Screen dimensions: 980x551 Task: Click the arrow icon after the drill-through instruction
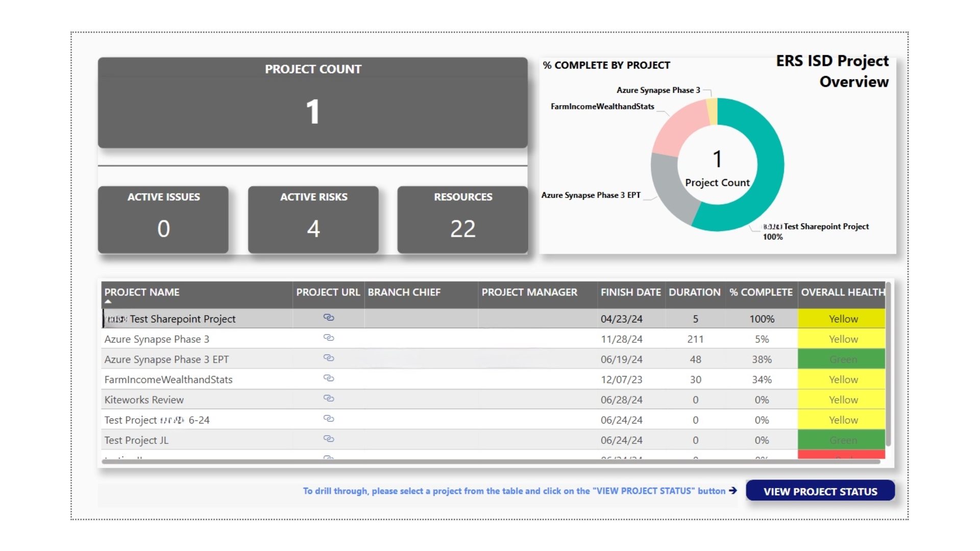pos(733,491)
